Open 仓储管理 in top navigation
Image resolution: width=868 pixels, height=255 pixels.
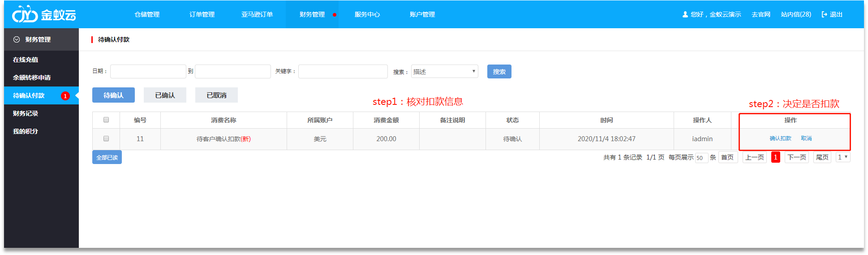coord(147,14)
